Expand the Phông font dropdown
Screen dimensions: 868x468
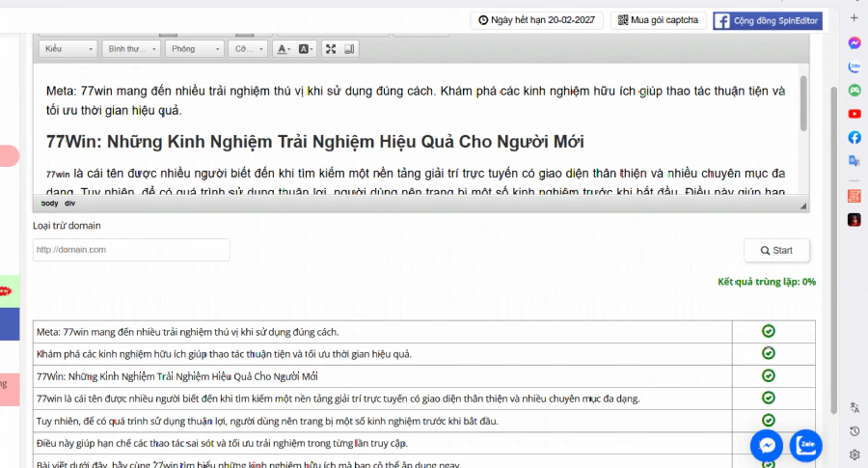point(194,49)
